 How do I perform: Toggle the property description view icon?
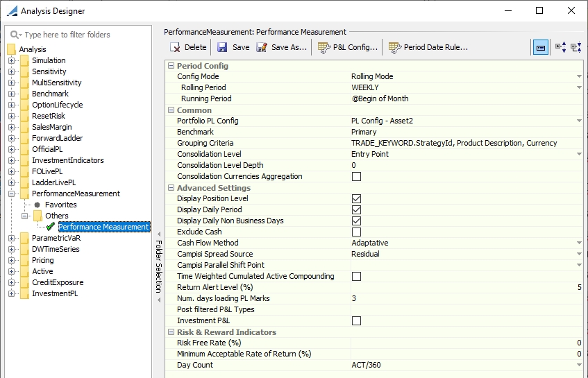[541, 48]
